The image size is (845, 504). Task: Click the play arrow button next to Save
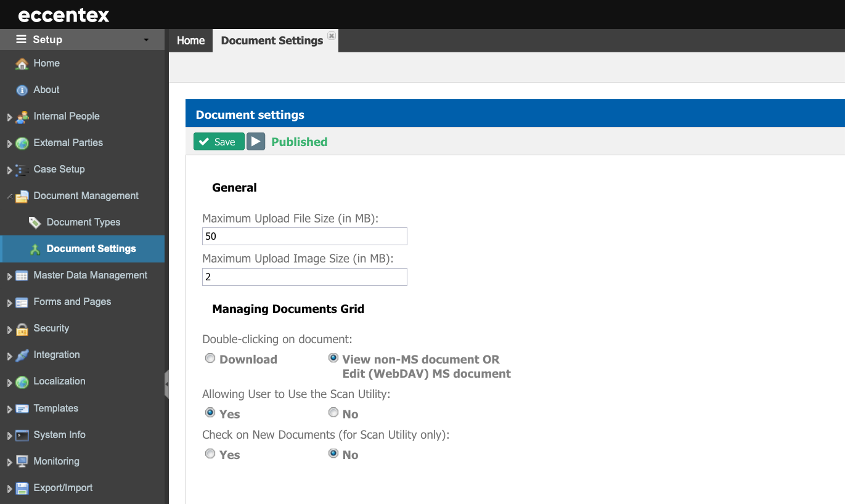click(x=256, y=142)
